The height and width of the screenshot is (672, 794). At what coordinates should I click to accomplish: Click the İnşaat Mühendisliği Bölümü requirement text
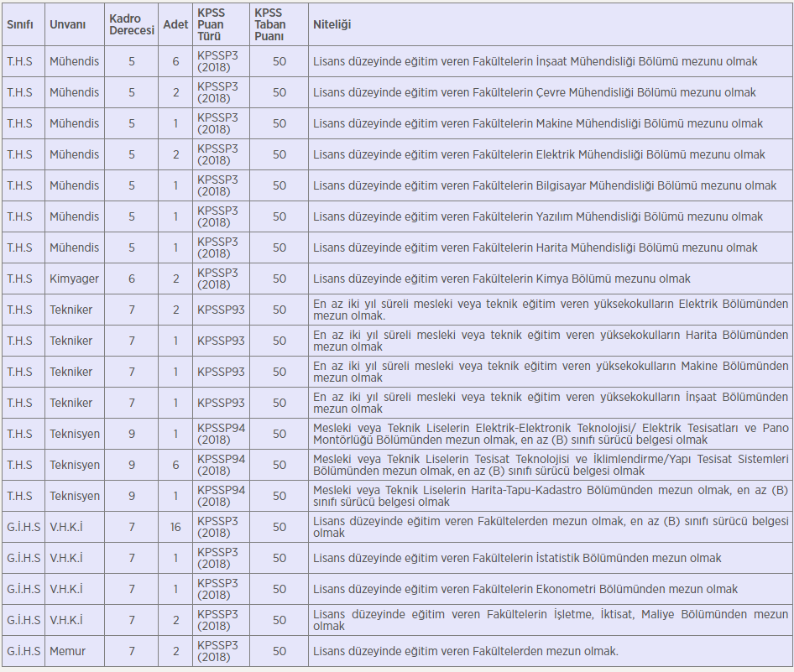(x=535, y=61)
